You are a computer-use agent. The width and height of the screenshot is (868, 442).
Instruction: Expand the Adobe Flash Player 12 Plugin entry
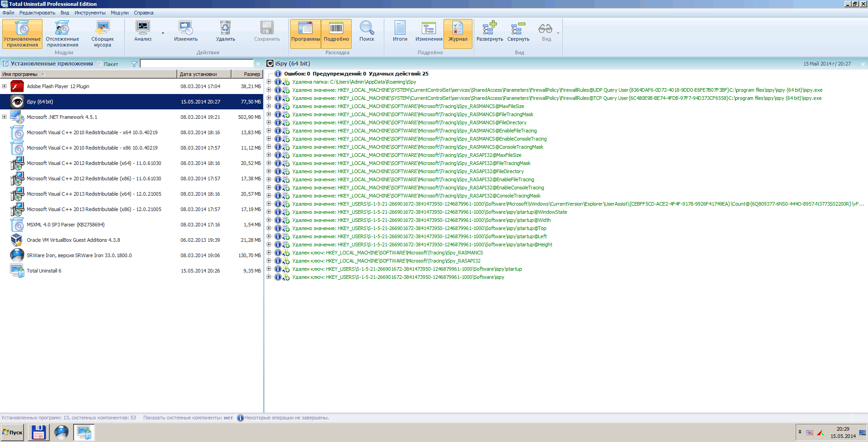click(x=4, y=86)
